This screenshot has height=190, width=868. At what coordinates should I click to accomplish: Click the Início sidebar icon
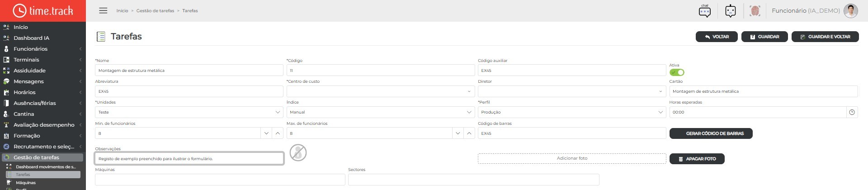(x=6, y=27)
